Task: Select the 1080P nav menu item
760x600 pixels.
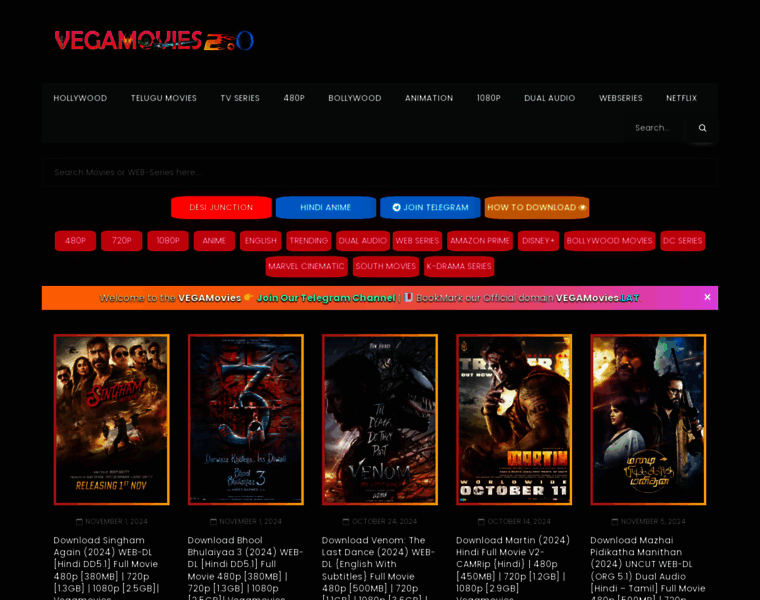Action: 489,98
